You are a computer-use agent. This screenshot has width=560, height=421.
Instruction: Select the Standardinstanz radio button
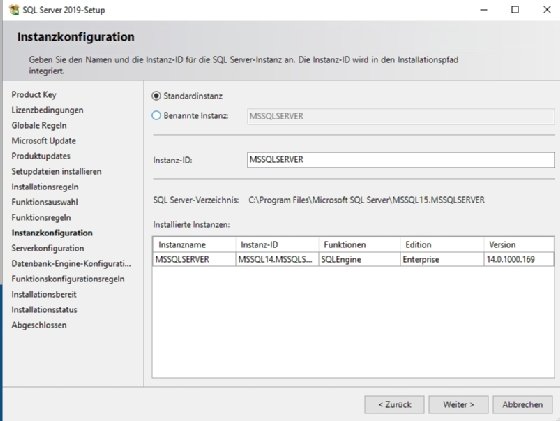coord(156,96)
